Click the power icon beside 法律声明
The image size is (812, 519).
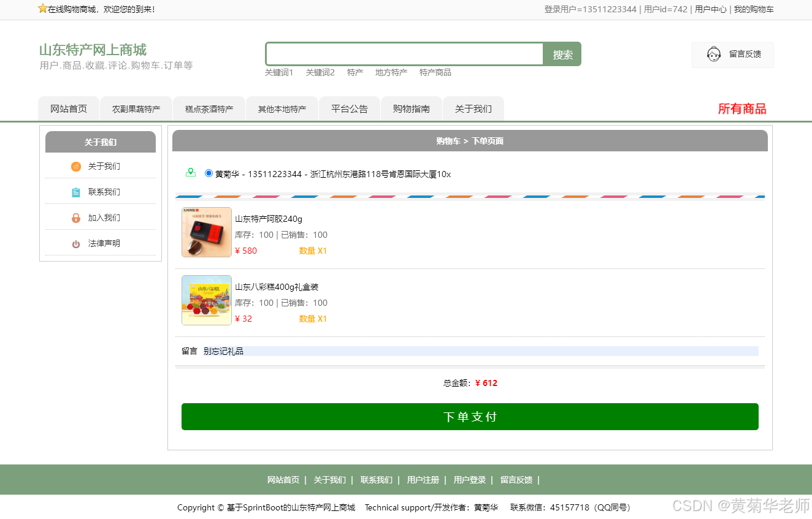click(76, 244)
